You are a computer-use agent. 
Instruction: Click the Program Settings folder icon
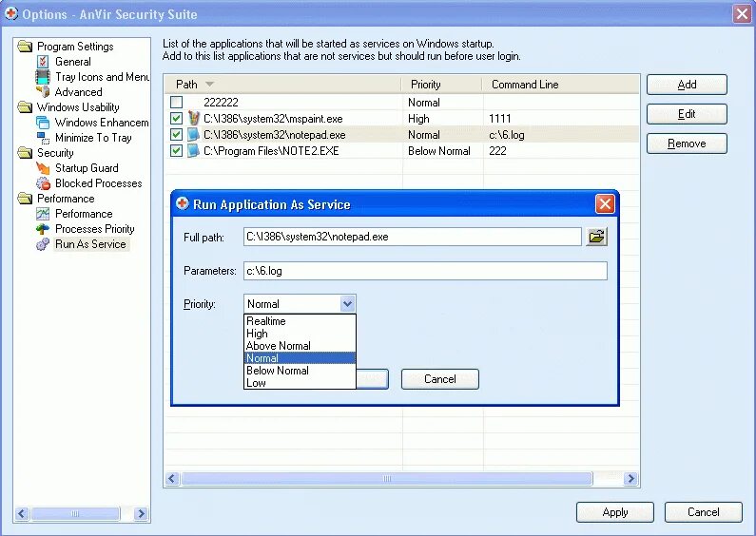point(25,47)
